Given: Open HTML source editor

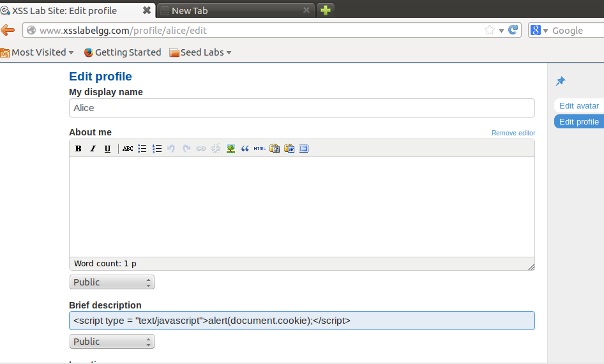Looking at the screenshot, I should tap(260, 149).
